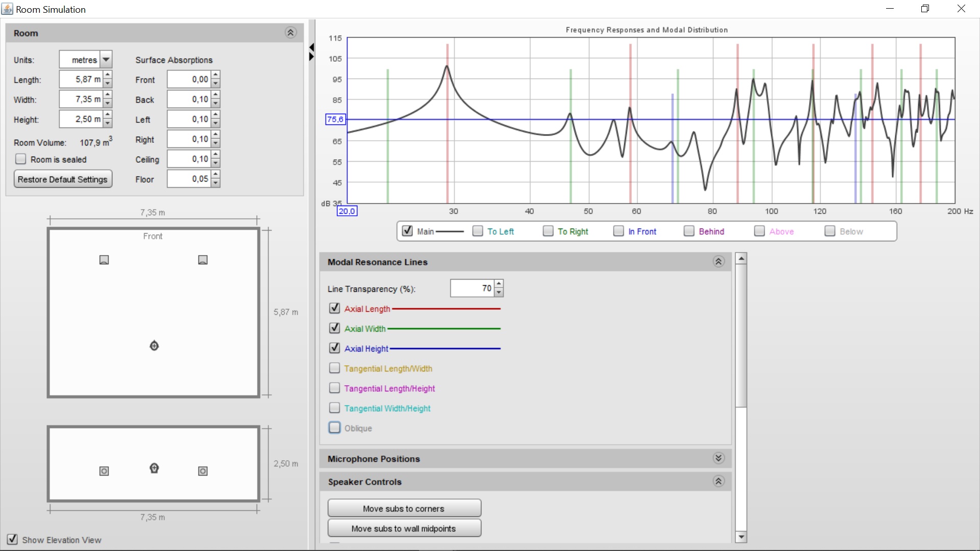
Task: Click left-pointing splitter arrow beside graph
Action: (x=311, y=47)
